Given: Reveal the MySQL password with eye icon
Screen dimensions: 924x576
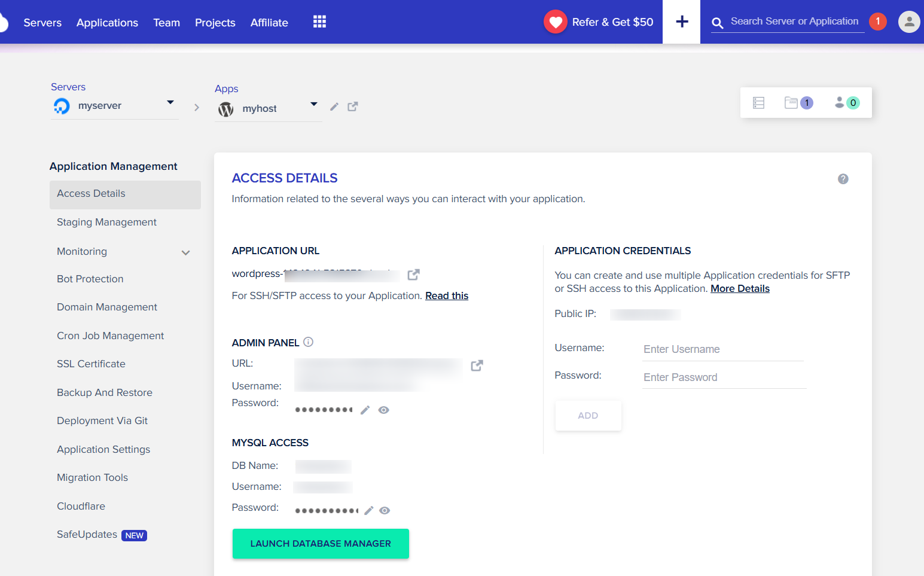Looking at the screenshot, I should [x=385, y=510].
